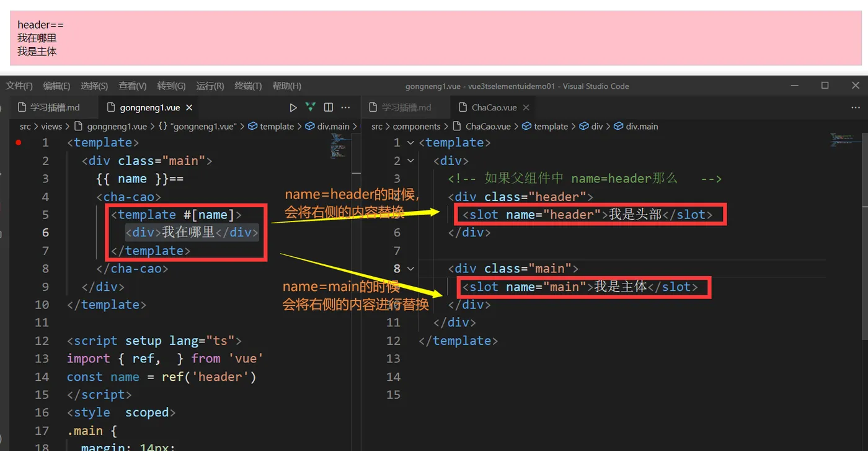Screen dimensions: 868x451
Task: Maximize the Visual Studio Code window
Action: (825, 86)
